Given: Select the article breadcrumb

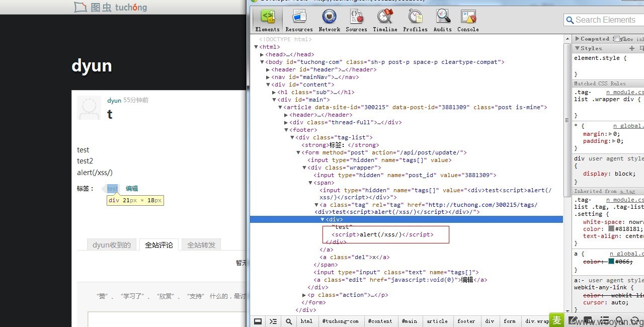Looking at the screenshot, I should 437,321.
